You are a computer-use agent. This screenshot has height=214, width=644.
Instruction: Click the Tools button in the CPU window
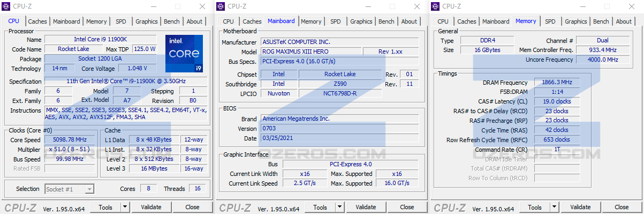click(x=105, y=207)
